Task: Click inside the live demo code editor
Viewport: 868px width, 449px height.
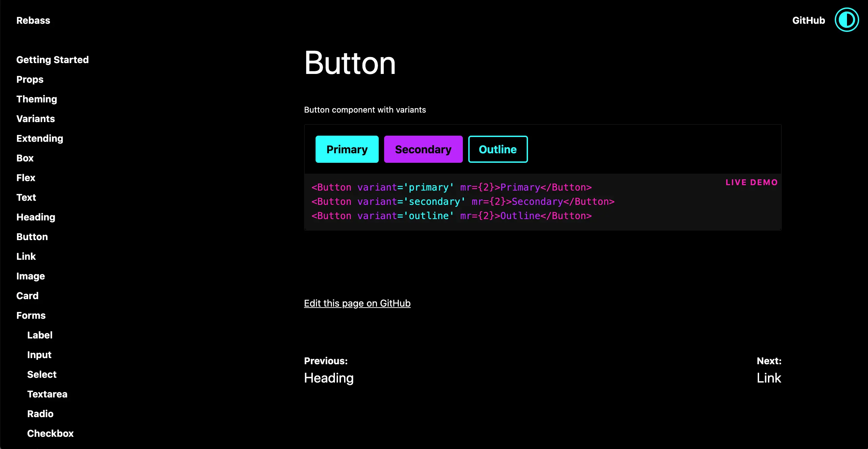Action: tap(475, 201)
